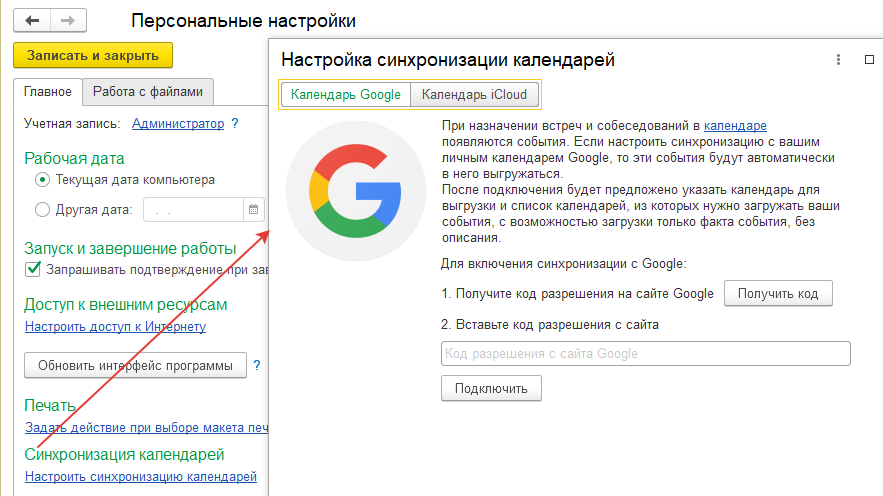The height and width of the screenshot is (496, 883).
Task: Open the Настроить доступ к Интернету link
Action: coord(115,327)
